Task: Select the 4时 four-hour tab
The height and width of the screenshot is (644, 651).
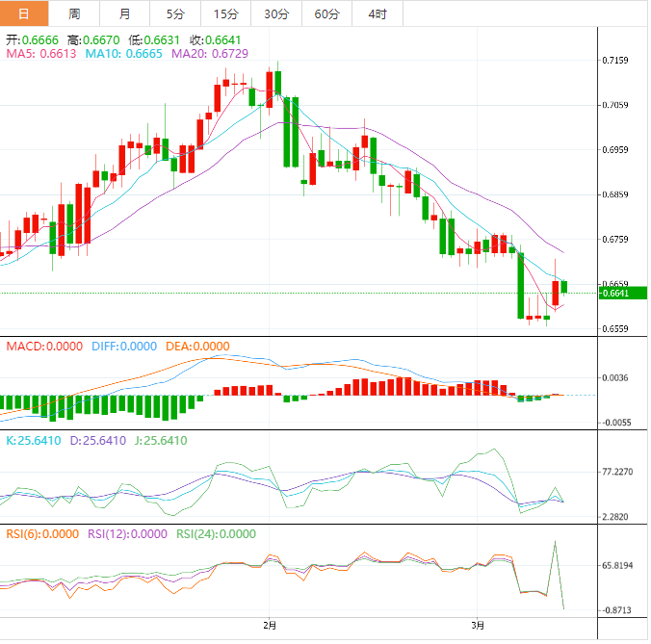Action: (x=378, y=13)
